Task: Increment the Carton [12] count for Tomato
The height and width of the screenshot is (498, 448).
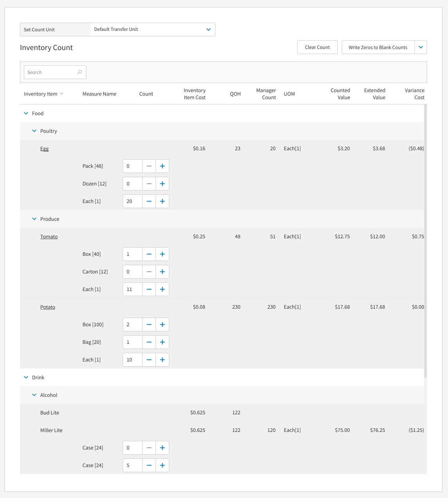Action: click(x=162, y=271)
